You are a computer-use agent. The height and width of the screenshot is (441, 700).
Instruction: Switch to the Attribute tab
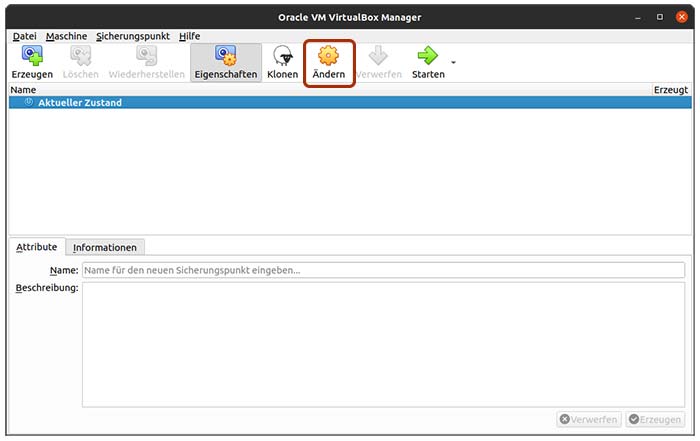[x=37, y=247]
